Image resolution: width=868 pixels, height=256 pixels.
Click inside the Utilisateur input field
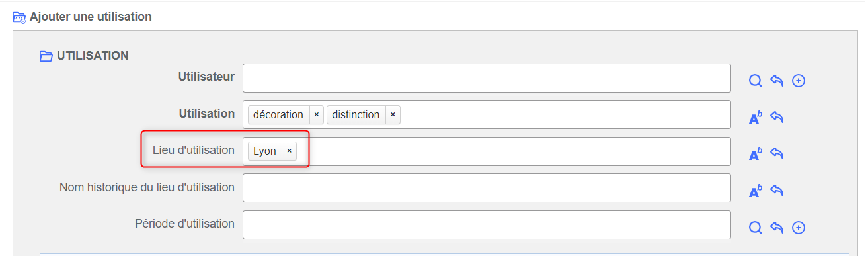pos(487,78)
